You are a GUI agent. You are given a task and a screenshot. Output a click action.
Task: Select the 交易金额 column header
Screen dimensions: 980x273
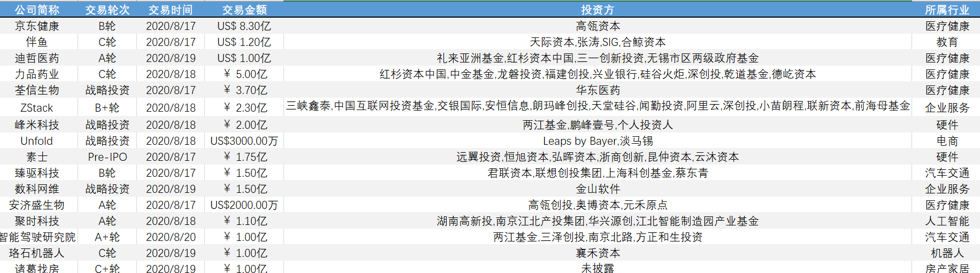coord(244,10)
